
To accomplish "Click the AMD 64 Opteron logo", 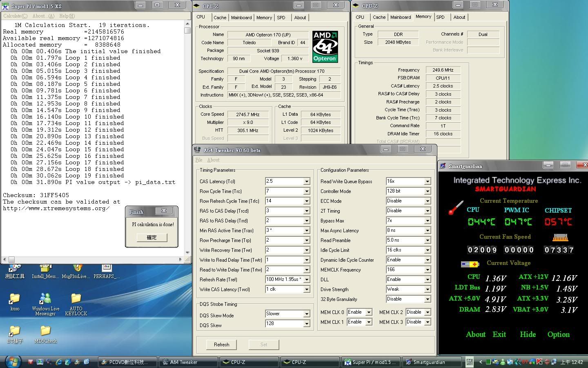I will pyautogui.click(x=325, y=47).
